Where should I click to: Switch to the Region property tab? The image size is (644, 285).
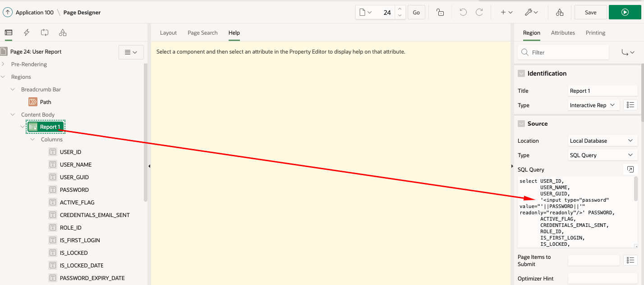(532, 33)
